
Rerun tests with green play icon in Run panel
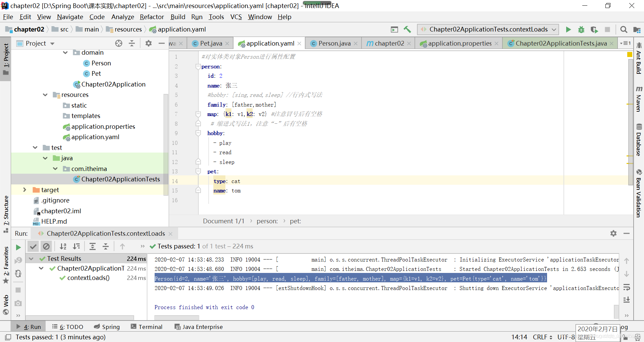click(x=18, y=247)
